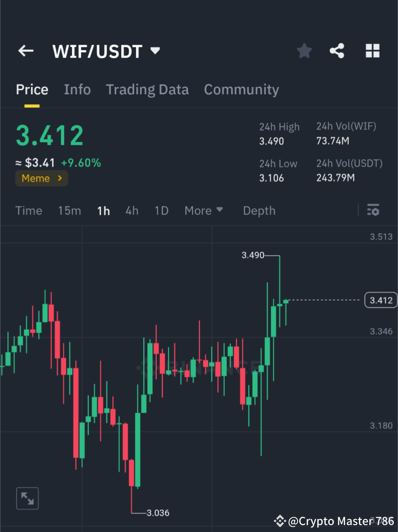Expand the chart to fullscreen
The height and width of the screenshot is (532, 398).
27,498
